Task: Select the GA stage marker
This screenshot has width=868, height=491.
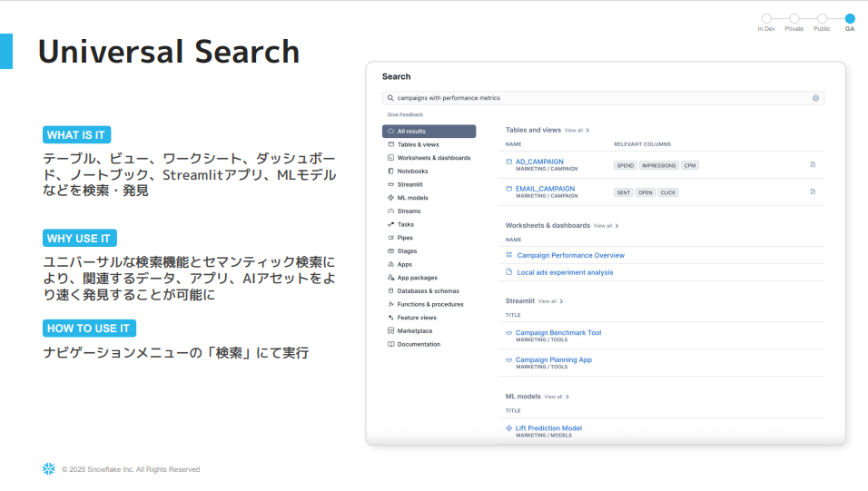Action: coord(850,19)
